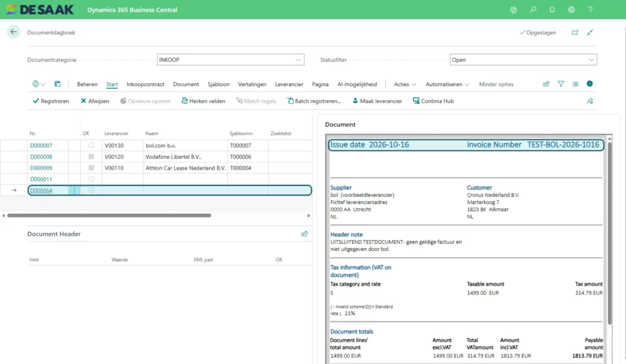The height and width of the screenshot is (364, 626).
Task: Open document D000007 link
Action: click(x=41, y=145)
